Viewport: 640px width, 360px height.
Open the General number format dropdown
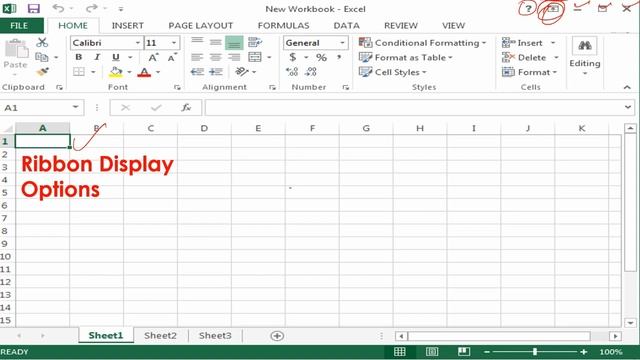[342, 43]
